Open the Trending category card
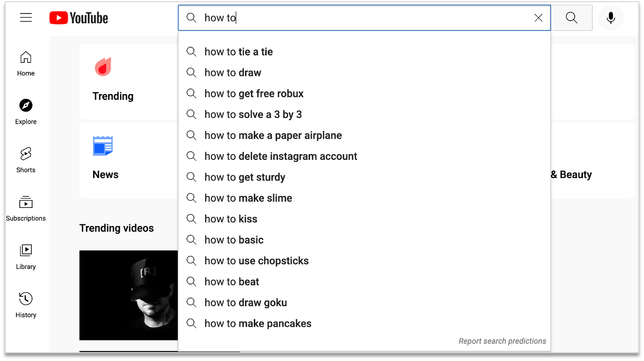Viewport: 644px width, 361px height. [113, 81]
